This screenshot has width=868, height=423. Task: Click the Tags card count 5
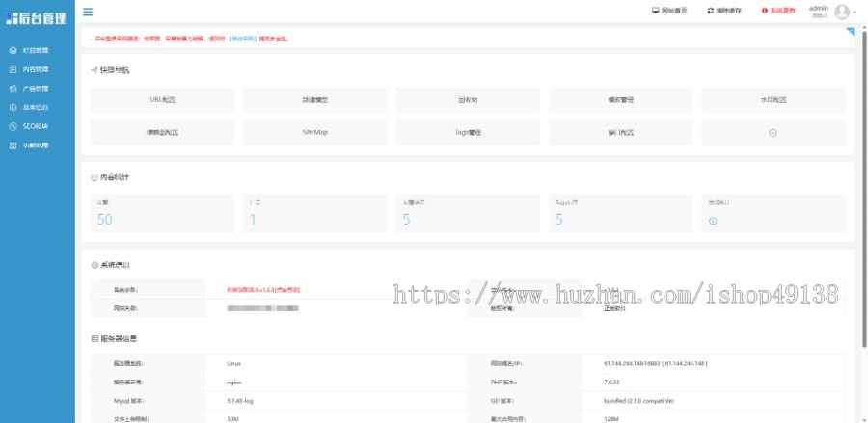coord(559,220)
